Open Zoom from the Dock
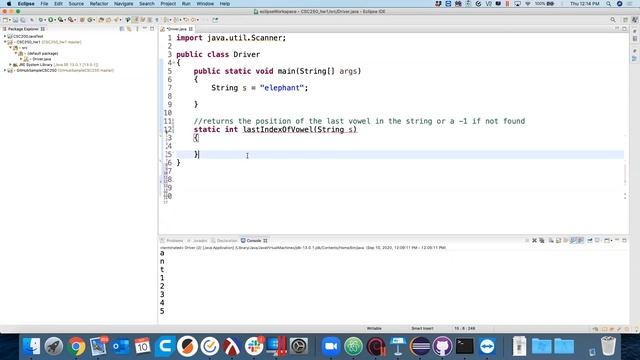The image size is (640, 360). [x=331, y=347]
